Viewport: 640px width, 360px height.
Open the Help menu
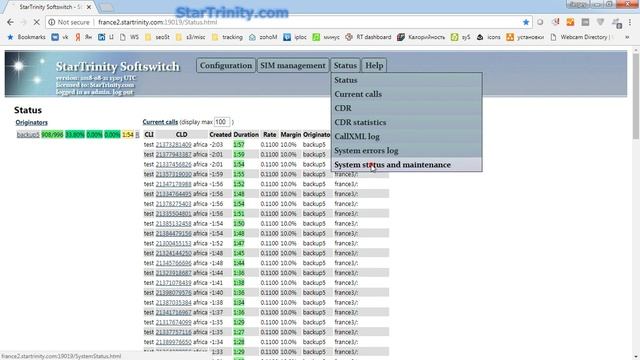point(374,65)
